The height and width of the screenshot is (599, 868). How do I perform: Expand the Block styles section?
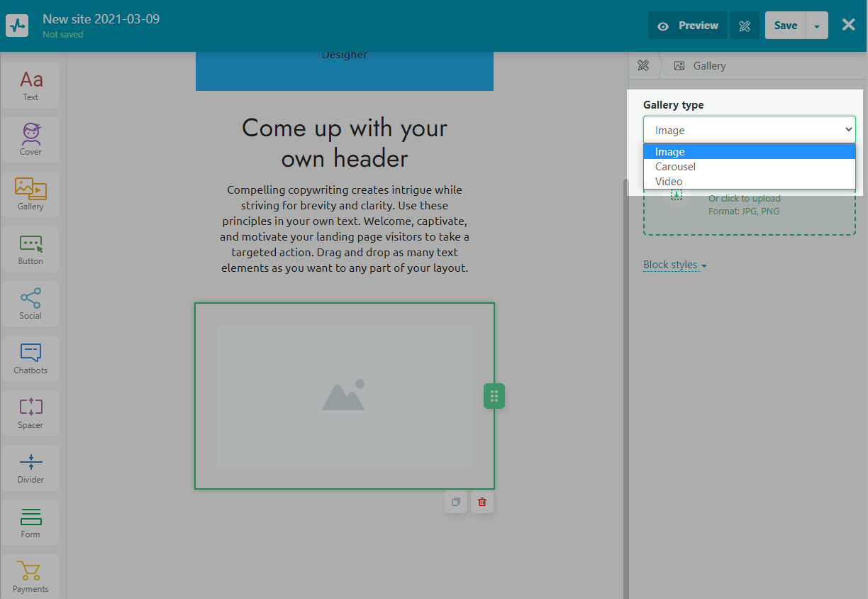(674, 265)
